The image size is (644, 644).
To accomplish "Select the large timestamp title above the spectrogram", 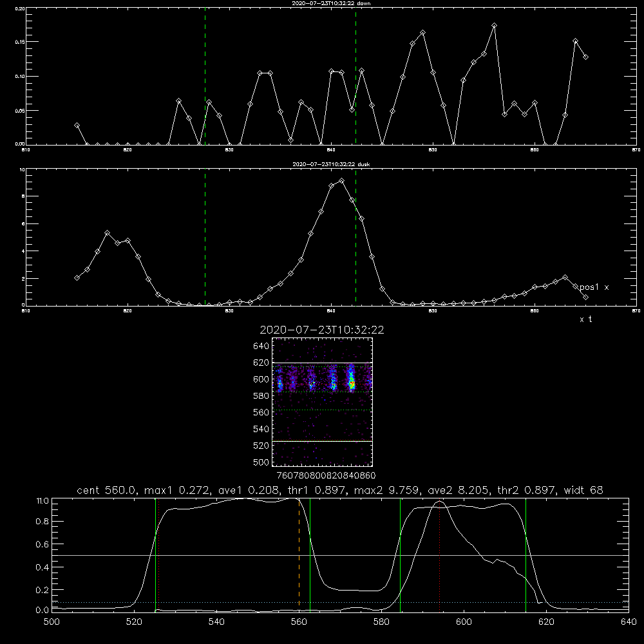I will (322, 330).
